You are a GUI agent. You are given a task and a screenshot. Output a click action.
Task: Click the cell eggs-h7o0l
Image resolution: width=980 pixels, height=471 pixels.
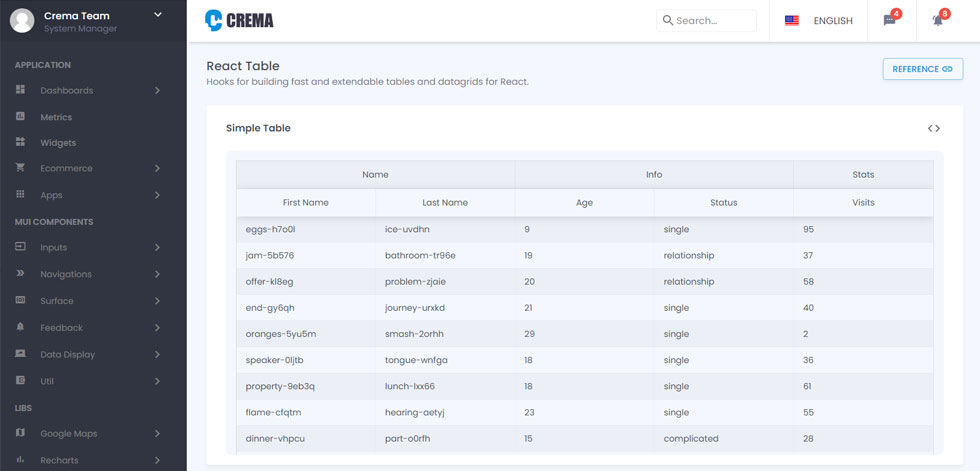coord(306,229)
